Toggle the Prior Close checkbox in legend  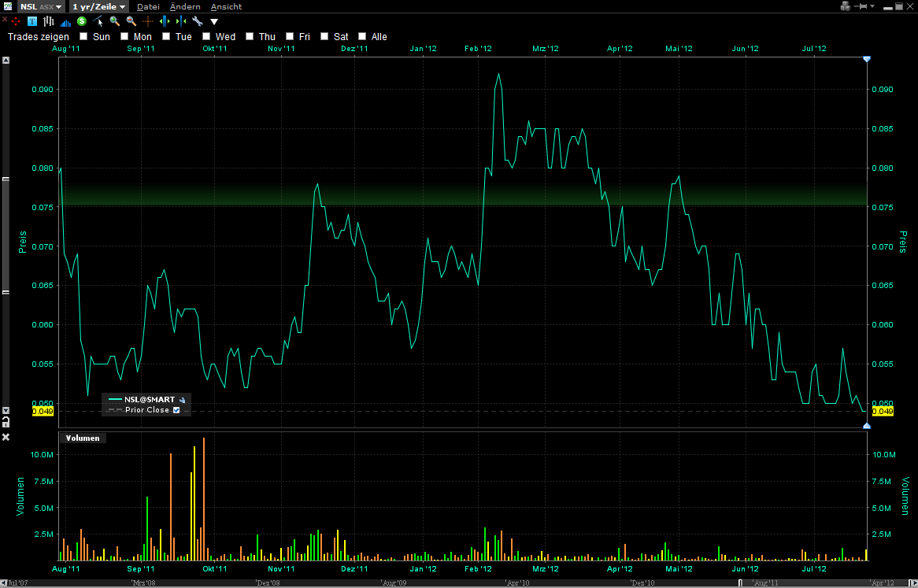(176, 409)
